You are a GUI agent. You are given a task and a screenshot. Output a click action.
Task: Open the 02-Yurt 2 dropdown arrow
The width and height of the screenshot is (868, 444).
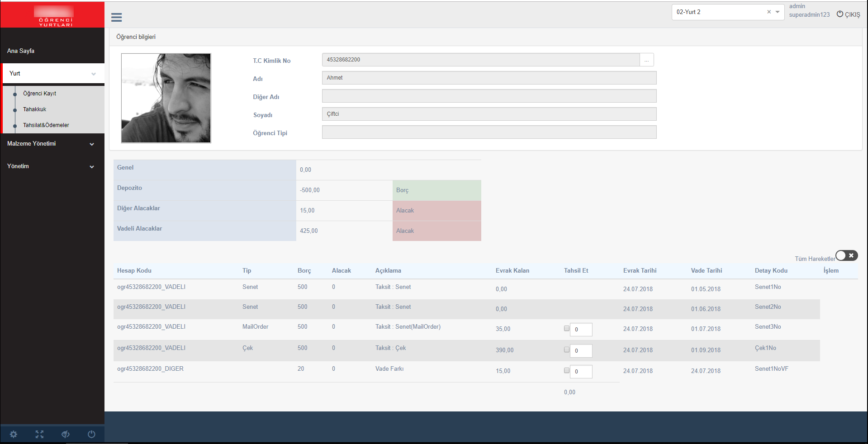coord(778,12)
